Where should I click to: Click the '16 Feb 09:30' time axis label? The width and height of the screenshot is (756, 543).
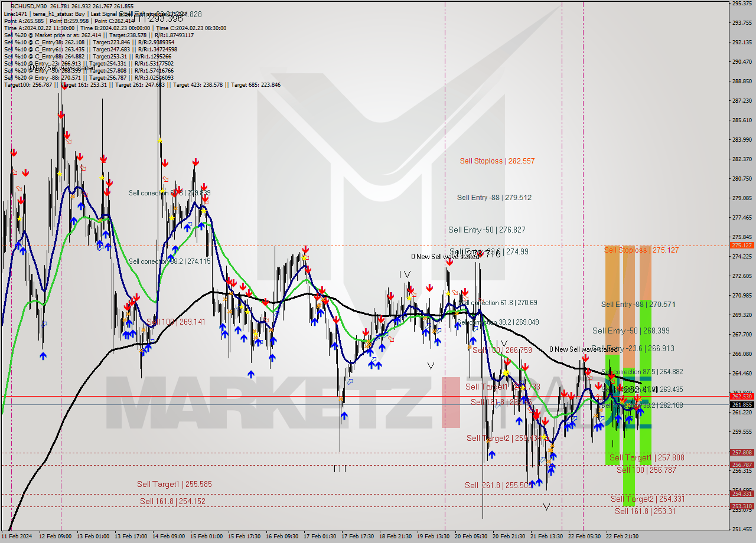282,537
